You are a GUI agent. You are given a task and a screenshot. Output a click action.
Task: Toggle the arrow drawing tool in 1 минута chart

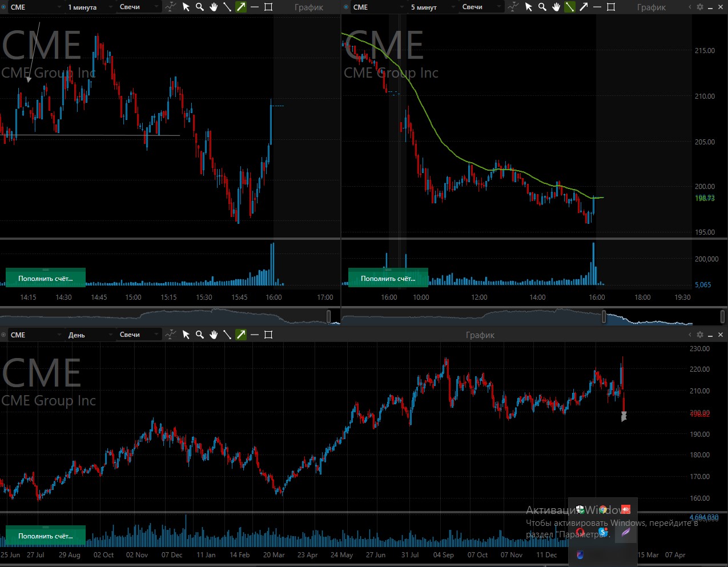(x=241, y=7)
